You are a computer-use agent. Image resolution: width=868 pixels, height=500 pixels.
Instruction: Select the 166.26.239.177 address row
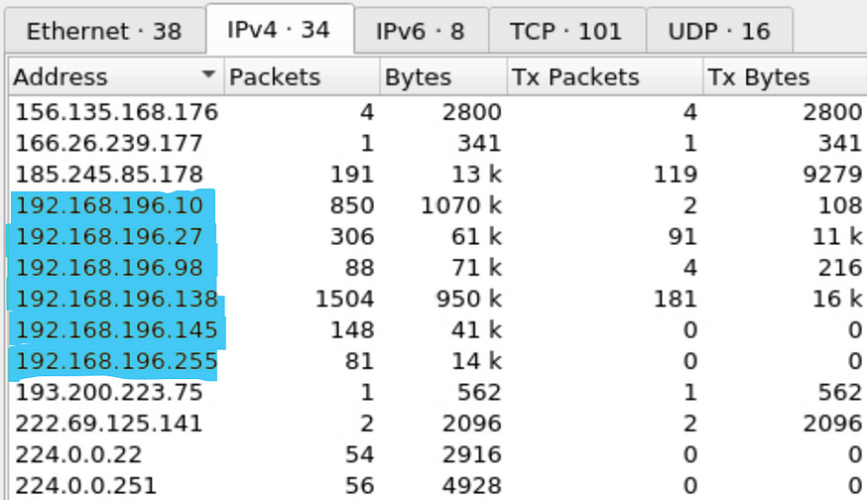point(108,143)
